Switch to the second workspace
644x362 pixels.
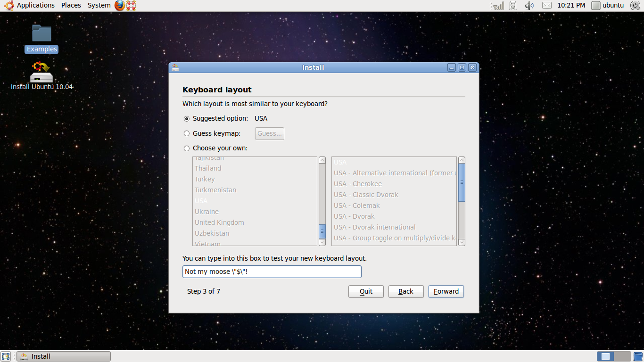pyautogui.click(x=622, y=356)
